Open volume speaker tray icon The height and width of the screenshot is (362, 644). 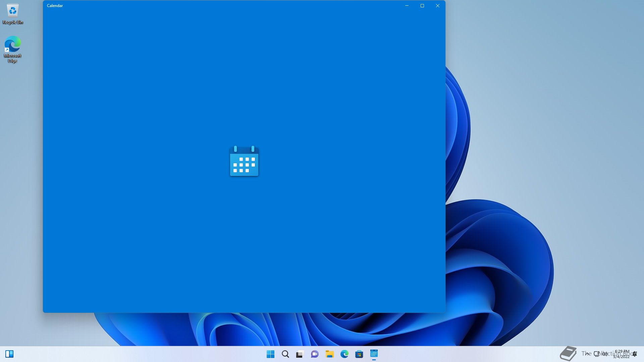(604, 354)
